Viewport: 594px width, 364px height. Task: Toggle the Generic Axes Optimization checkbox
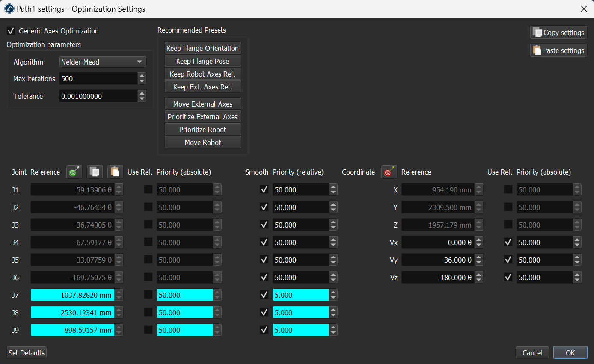[11, 31]
